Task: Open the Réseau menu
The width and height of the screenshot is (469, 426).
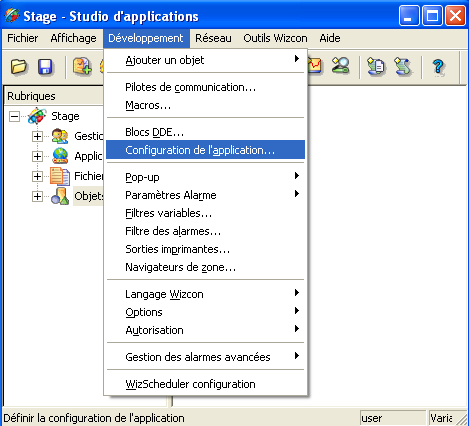Action: tap(213, 38)
